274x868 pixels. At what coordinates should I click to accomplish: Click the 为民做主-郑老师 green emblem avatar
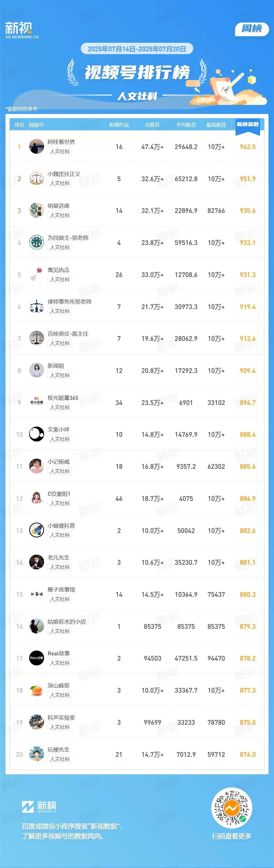[x=36, y=242]
